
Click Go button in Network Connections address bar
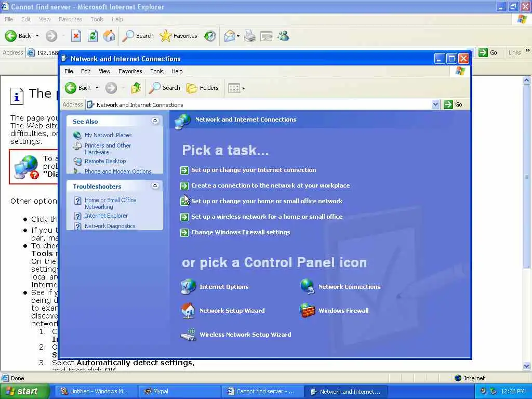[453, 104]
